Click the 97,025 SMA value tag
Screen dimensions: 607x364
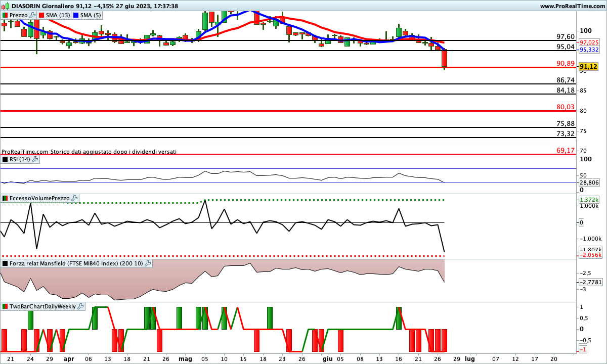pos(589,42)
